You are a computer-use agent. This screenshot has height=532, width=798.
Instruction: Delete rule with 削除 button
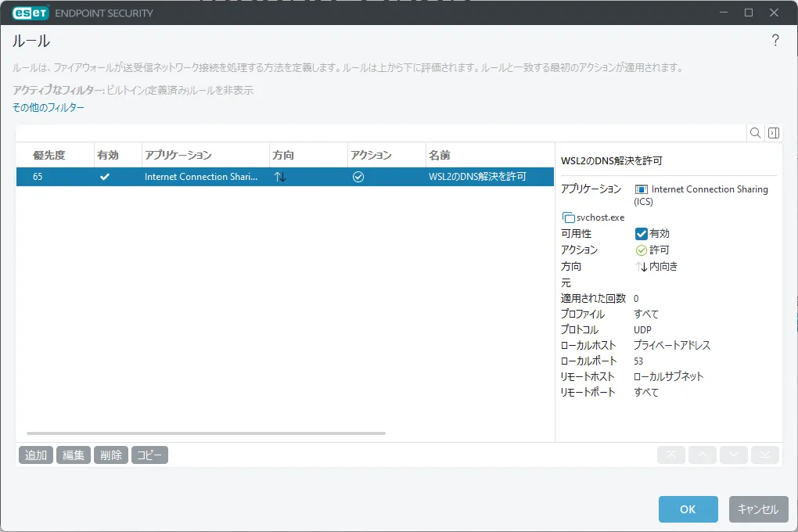point(111,455)
